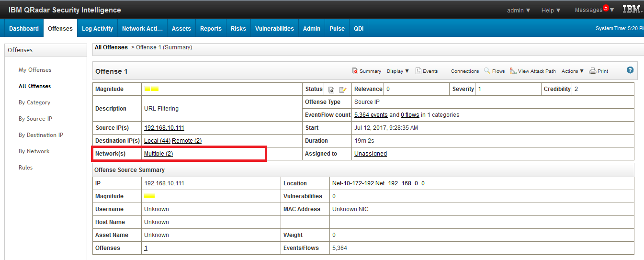This screenshot has width=644, height=260.
Task: Click the notes status icon with pencil
Action: point(342,90)
